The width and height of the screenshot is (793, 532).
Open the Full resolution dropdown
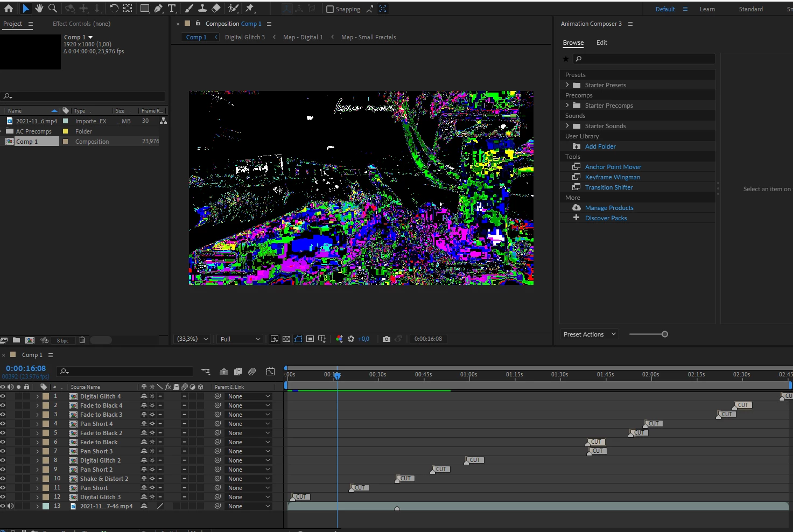click(240, 339)
